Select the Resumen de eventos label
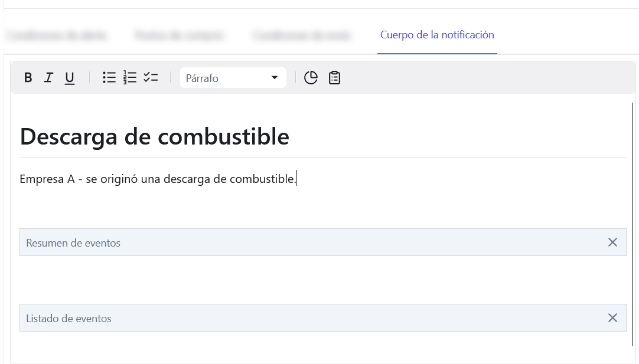The image size is (639, 364). pyautogui.click(x=73, y=242)
